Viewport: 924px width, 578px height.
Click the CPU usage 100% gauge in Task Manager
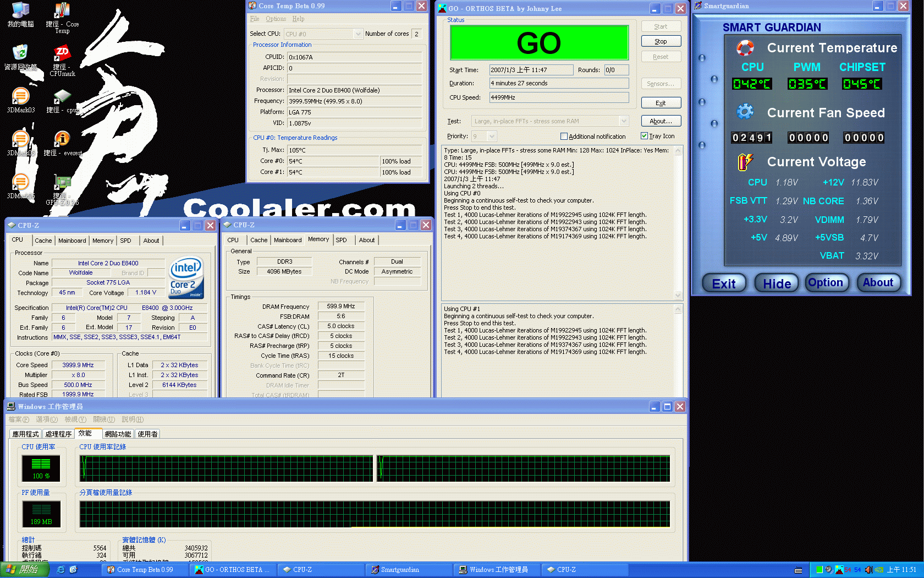(x=41, y=468)
